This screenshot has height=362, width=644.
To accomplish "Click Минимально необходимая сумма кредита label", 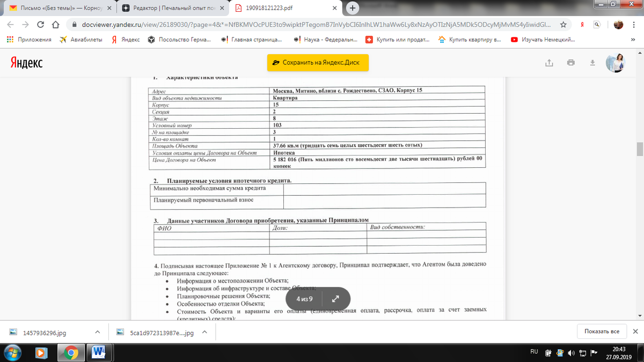I will tap(209, 188).
